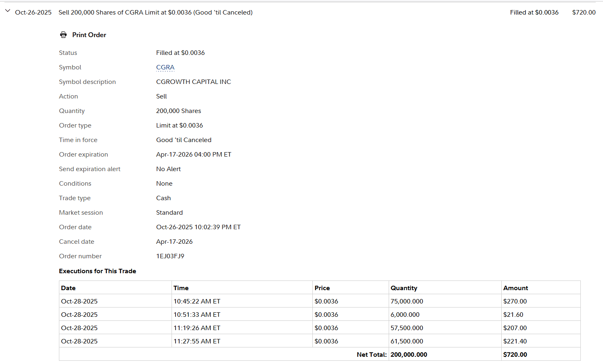Select execution time '10:51:33 AM ET'
This screenshot has height=364, width=603.
[x=197, y=315]
